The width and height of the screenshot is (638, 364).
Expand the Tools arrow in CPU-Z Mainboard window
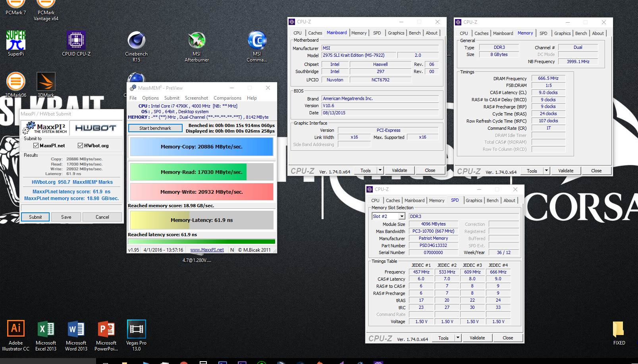pos(380,170)
